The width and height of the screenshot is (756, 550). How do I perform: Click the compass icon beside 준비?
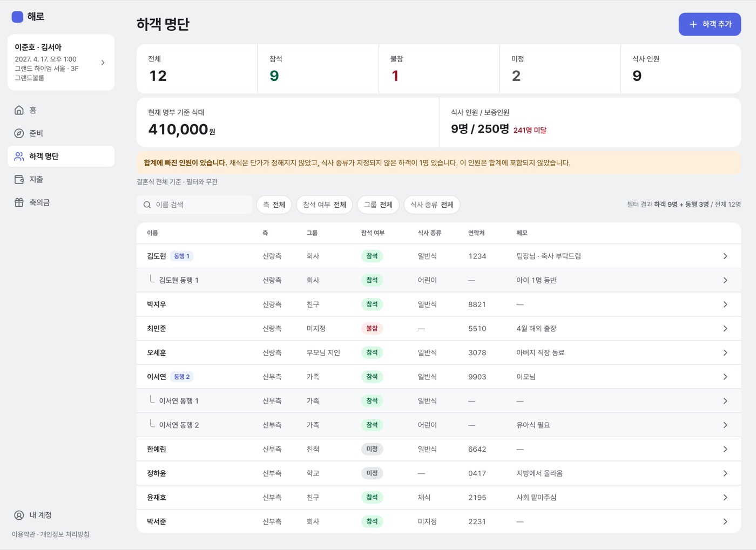(19, 133)
